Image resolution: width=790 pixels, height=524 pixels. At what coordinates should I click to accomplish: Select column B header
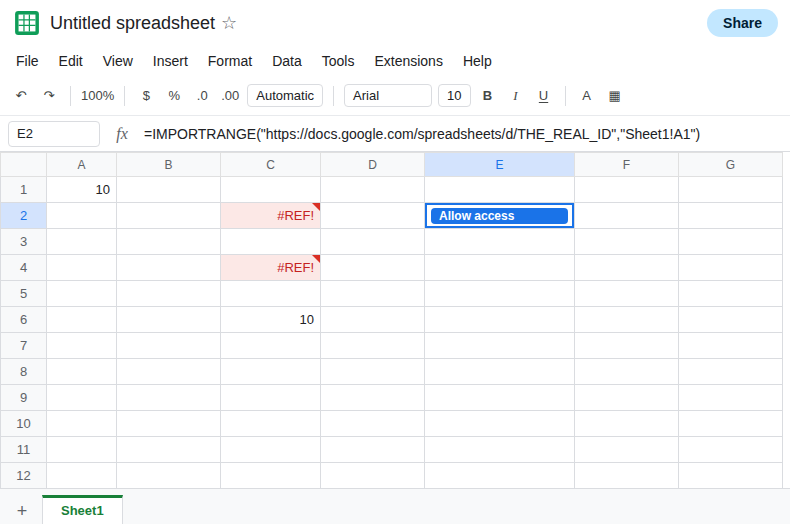tap(168, 165)
